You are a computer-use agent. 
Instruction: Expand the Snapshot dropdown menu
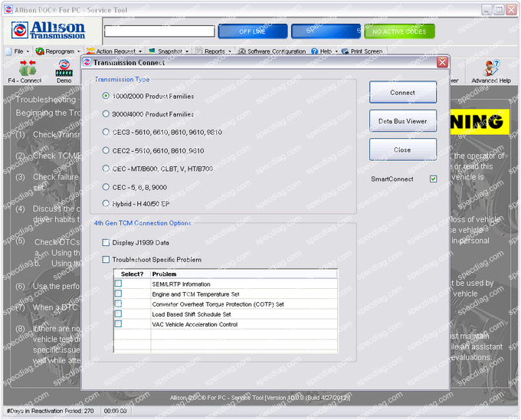pos(169,51)
